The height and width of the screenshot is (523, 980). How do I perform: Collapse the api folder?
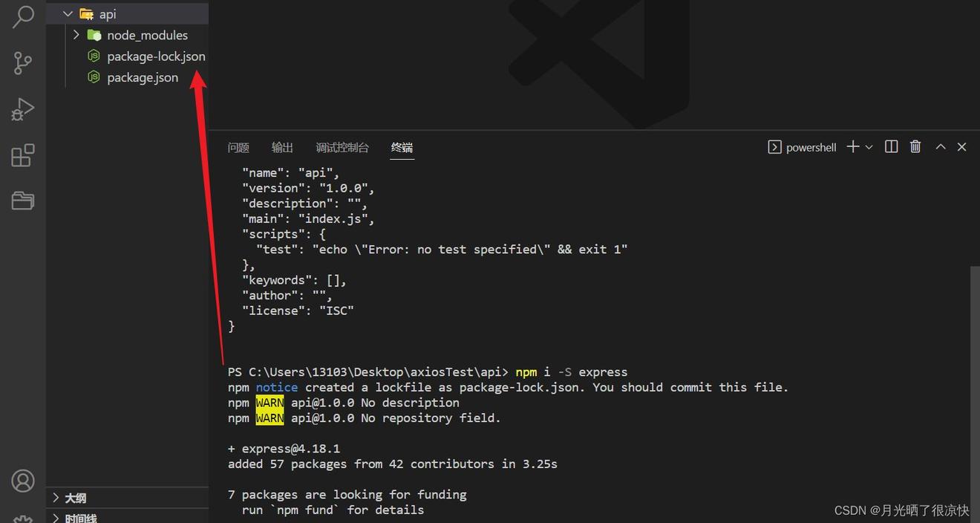click(x=68, y=14)
